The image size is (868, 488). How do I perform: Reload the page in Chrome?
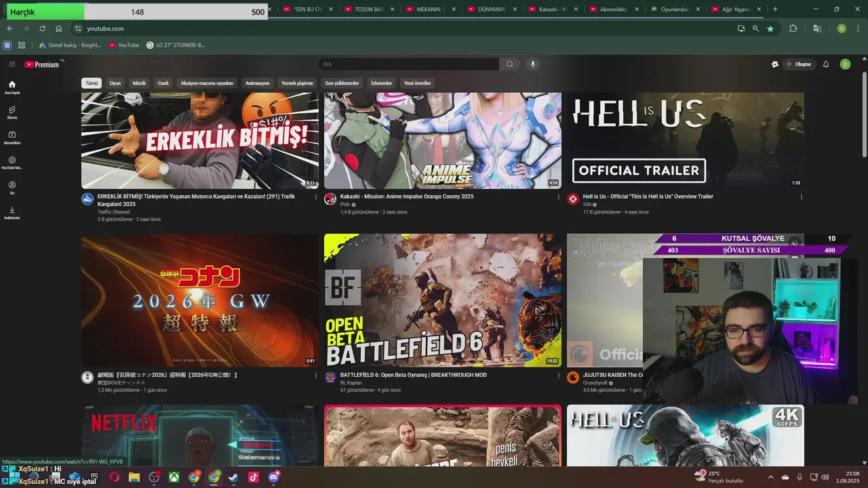point(42,28)
